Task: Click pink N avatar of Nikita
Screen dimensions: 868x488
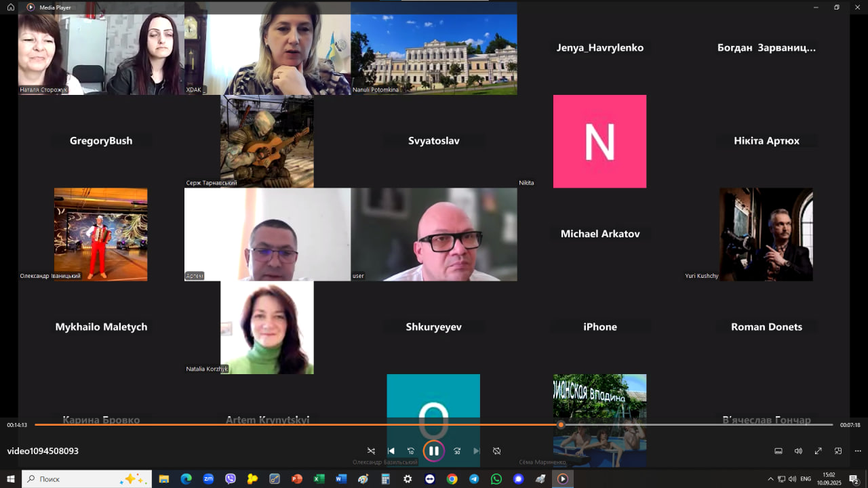Action: pos(600,141)
